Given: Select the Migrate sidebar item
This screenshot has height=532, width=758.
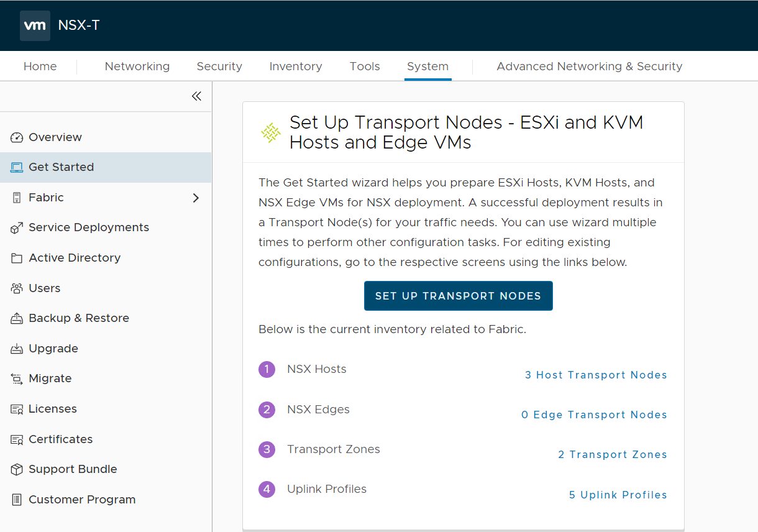Looking at the screenshot, I should (50, 378).
